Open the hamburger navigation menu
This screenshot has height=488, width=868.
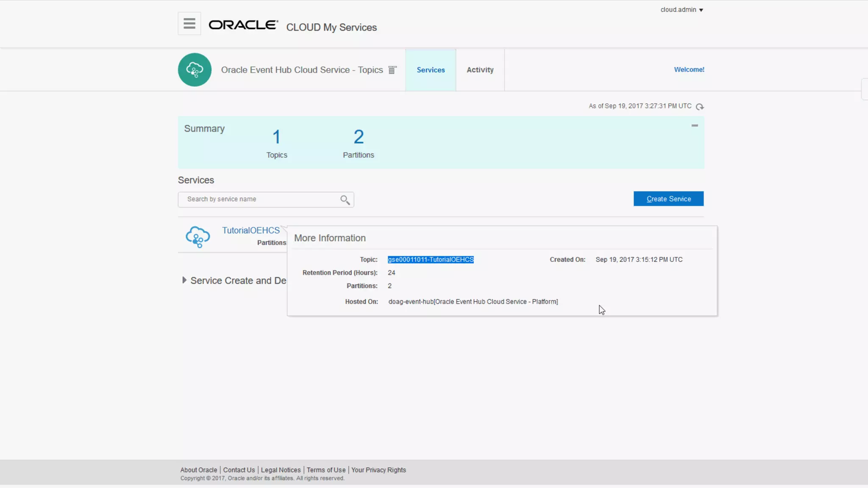189,24
